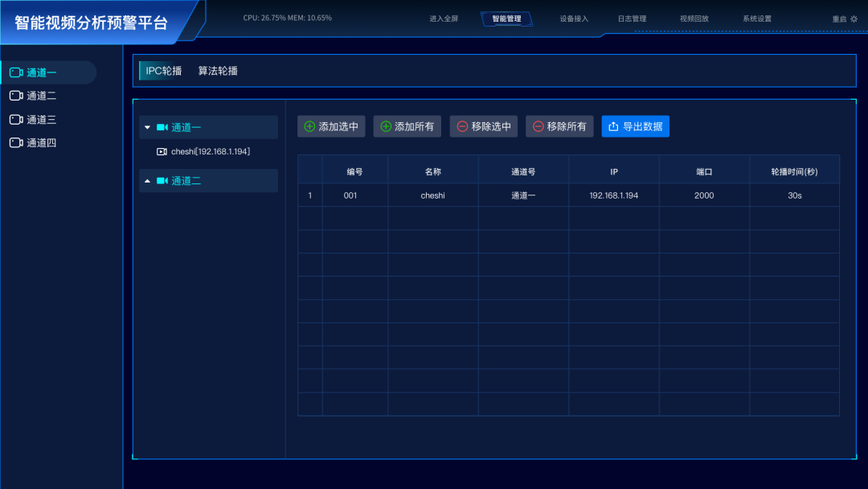Select the 通道四 camera icon in left sidebar

16,143
